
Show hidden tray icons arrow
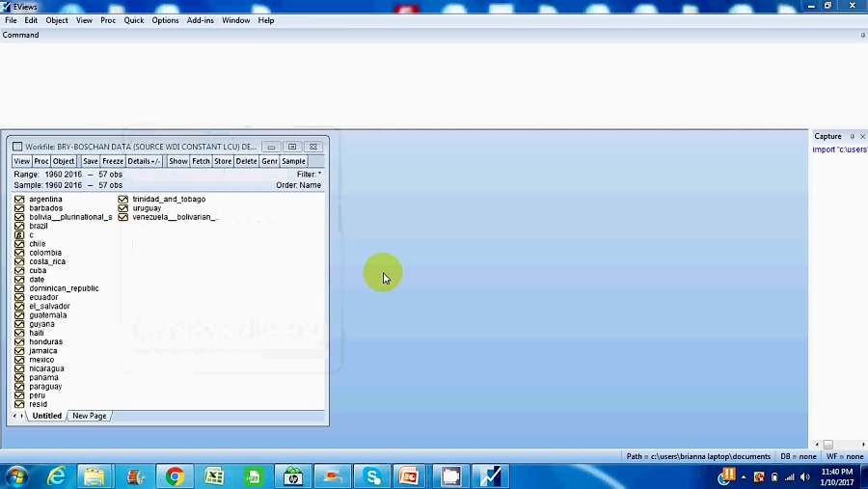click(744, 476)
